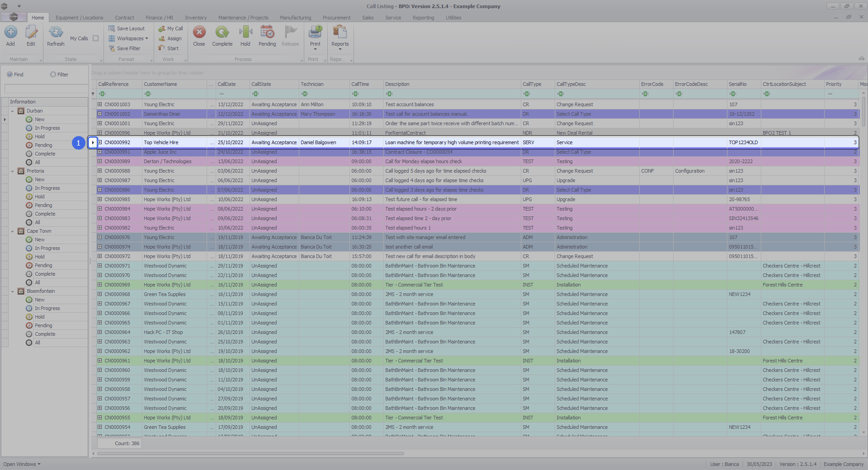The height and width of the screenshot is (470, 868).
Task: Select Hold under Pretoria
Action: point(40,197)
